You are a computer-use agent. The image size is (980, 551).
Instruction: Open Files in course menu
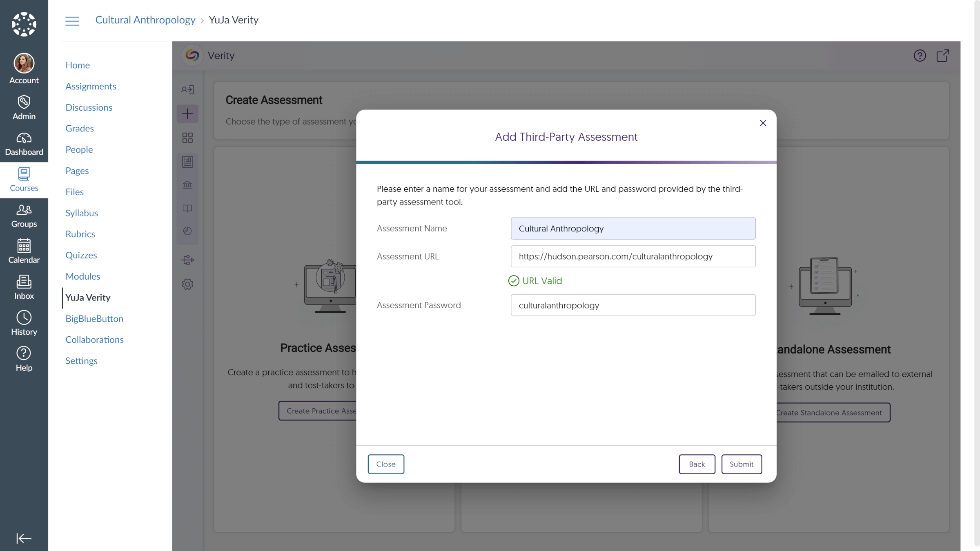pos(74,192)
